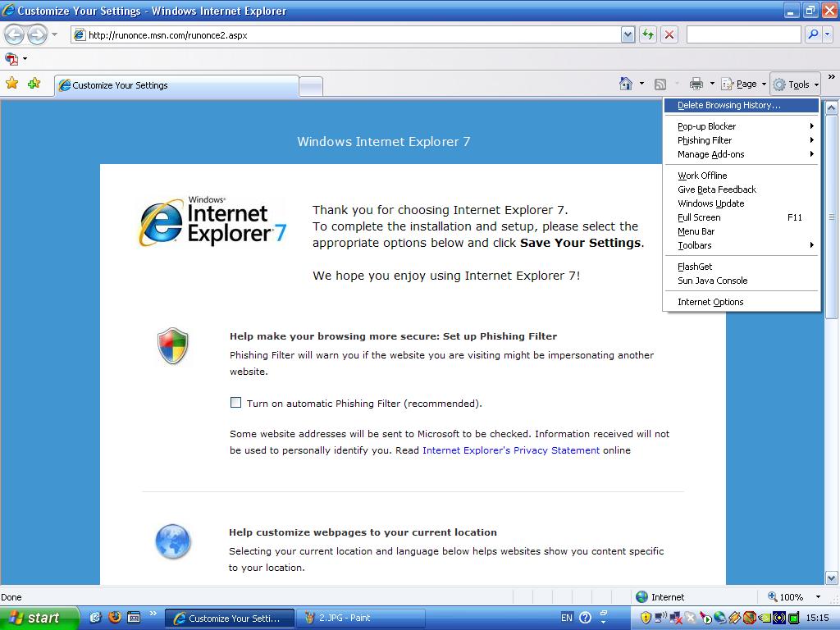The height and width of the screenshot is (630, 840).
Task: Click the language bar Help icon
Action: [x=586, y=618]
